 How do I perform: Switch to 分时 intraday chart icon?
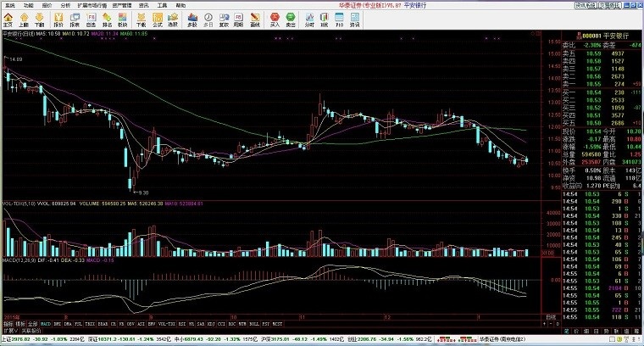[309, 20]
